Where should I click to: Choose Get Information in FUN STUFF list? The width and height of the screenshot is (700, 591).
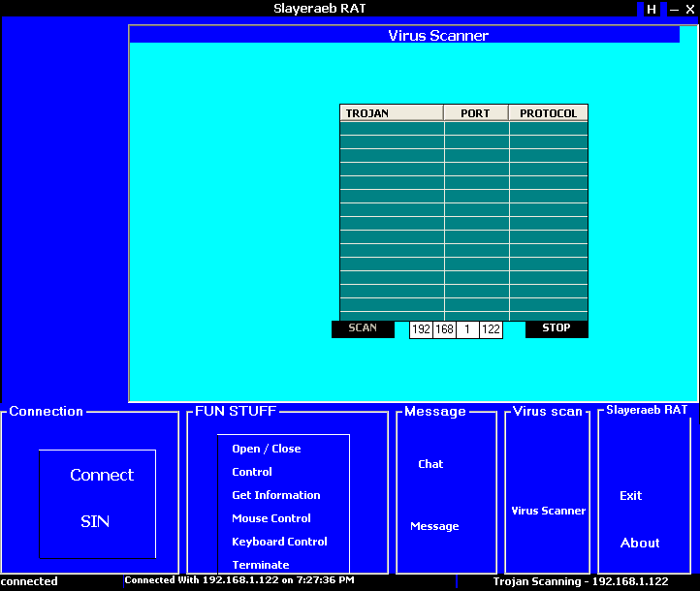tap(276, 495)
